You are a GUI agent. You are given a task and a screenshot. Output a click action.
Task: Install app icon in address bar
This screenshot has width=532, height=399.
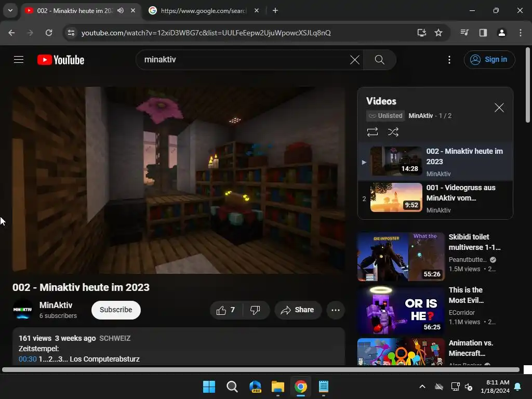point(421,33)
